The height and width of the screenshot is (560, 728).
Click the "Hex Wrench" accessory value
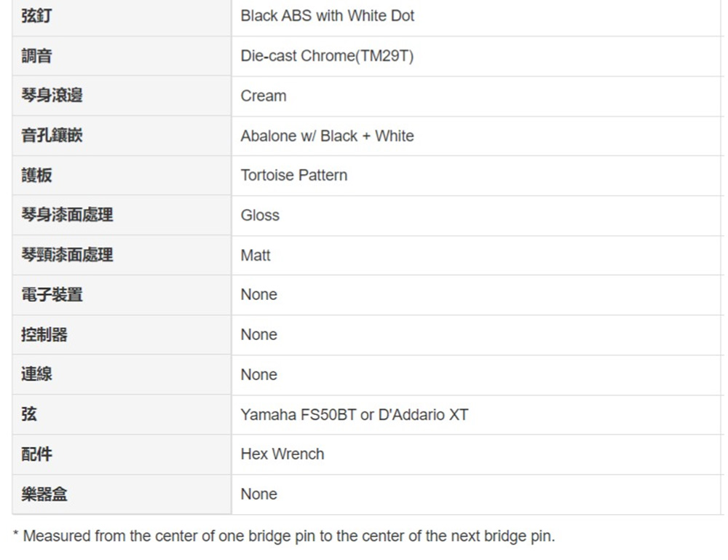282,454
